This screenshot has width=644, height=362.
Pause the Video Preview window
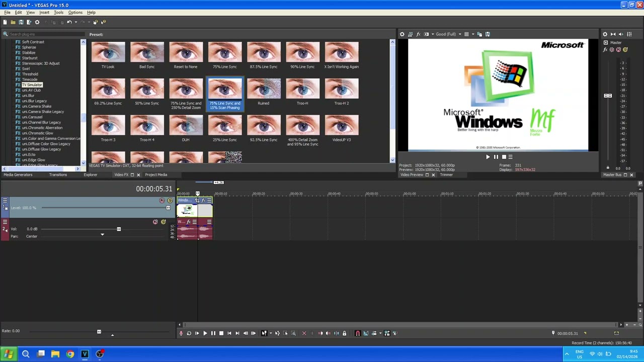click(496, 157)
